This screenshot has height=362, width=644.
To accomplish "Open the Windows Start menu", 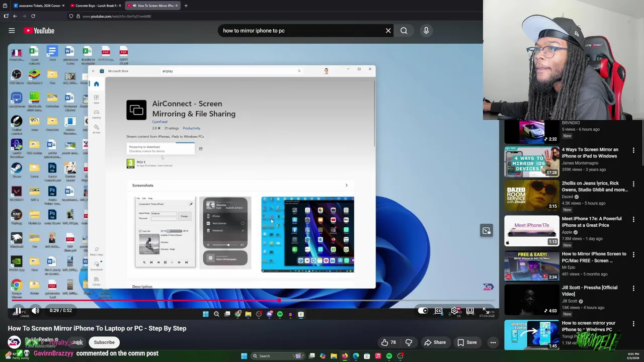I will tap(244, 356).
